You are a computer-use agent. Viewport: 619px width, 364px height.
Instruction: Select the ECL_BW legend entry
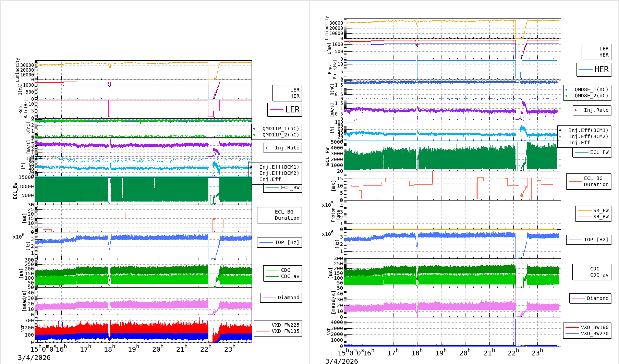(283, 187)
